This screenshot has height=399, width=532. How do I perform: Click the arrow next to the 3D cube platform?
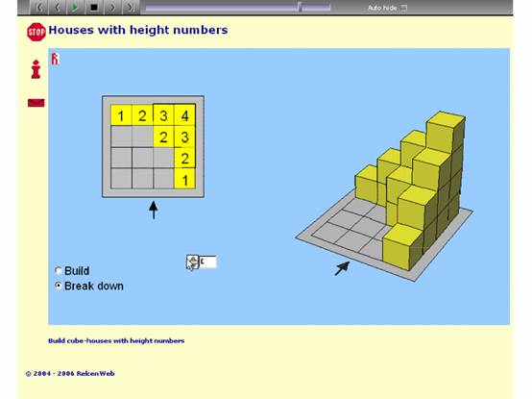coord(342,268)
